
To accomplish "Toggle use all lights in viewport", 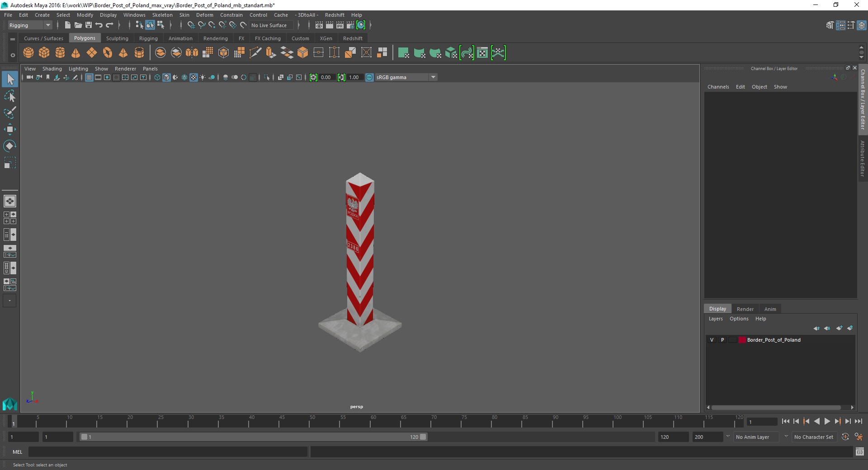I will pos(203,77).
